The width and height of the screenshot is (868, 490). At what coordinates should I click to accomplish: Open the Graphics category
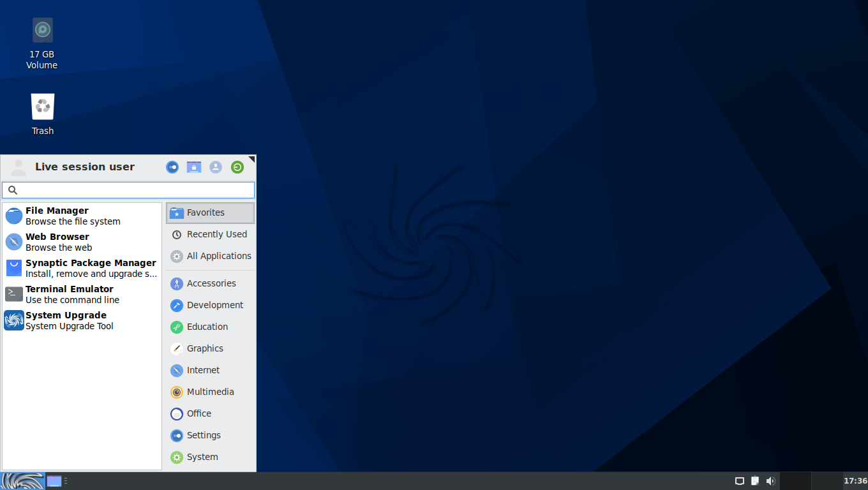coord(210,348)
